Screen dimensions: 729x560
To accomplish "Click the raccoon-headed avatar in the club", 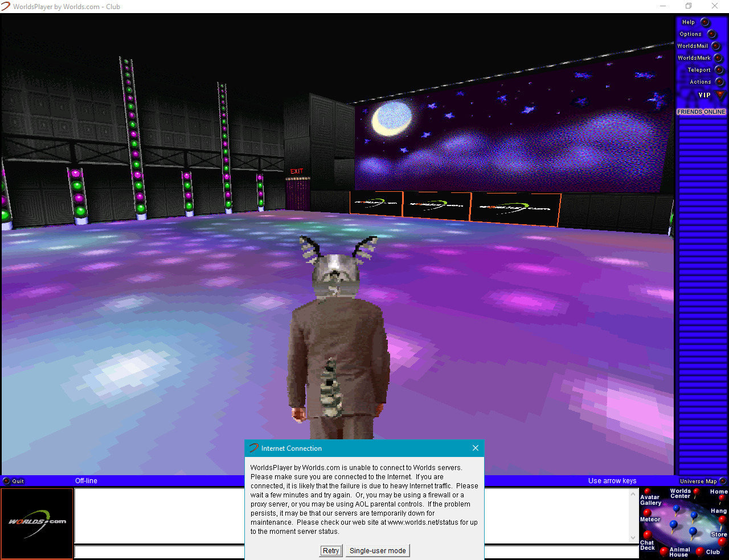I will coord(339,337).
